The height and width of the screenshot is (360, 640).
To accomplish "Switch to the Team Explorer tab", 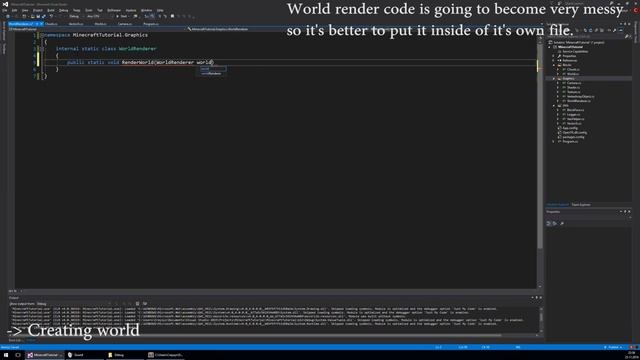I will (581, 204).
